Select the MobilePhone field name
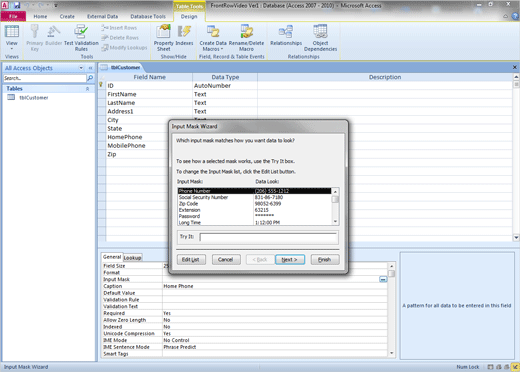Screen dimensions: 520x372 coord(126,146)
